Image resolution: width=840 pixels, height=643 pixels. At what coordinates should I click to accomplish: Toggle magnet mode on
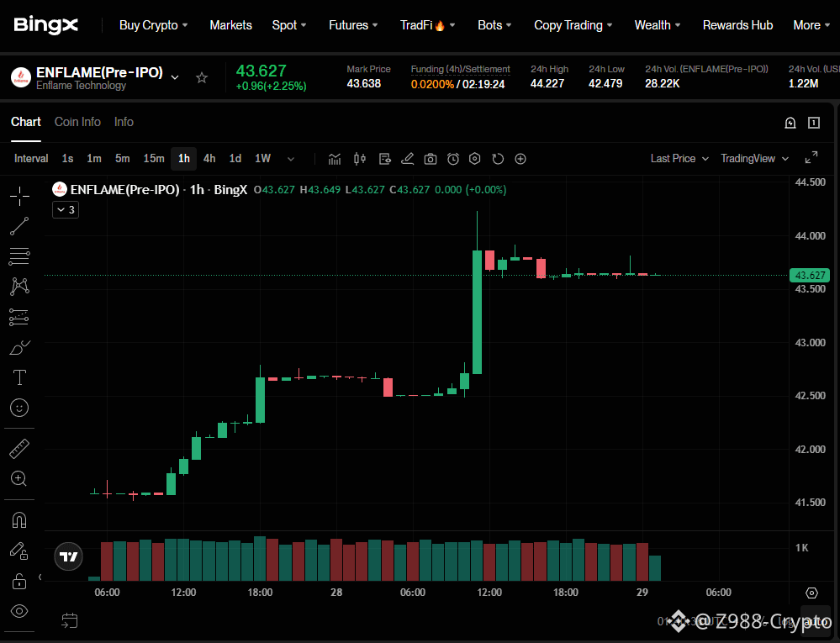coord(19,519)
